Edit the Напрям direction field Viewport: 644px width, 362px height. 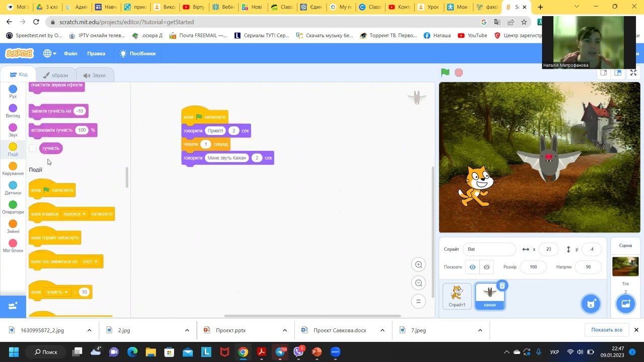tap(588, 267)
